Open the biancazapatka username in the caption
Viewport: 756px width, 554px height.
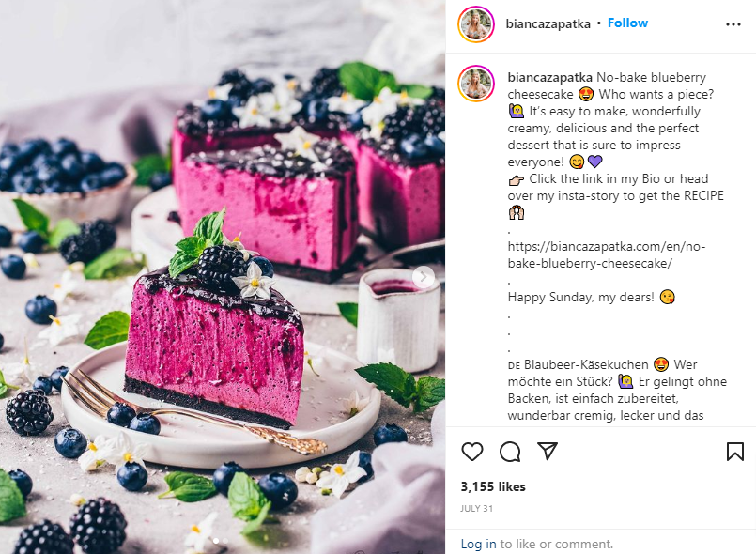pyautogui.click(x=549, y=77)
